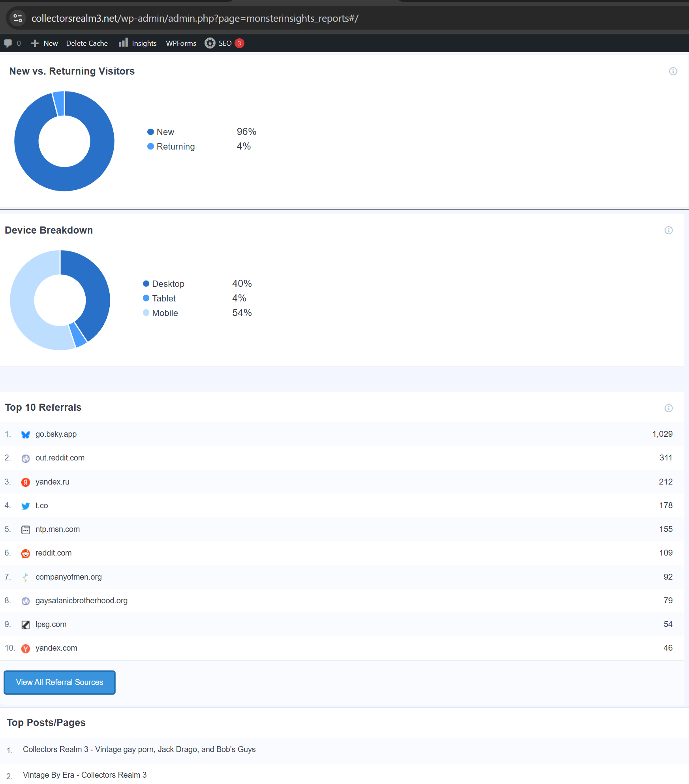Show info tooltip for Top 10 Referrals
Image resolution: width=689 pixels, height=784 pixels.
point(668,408)
